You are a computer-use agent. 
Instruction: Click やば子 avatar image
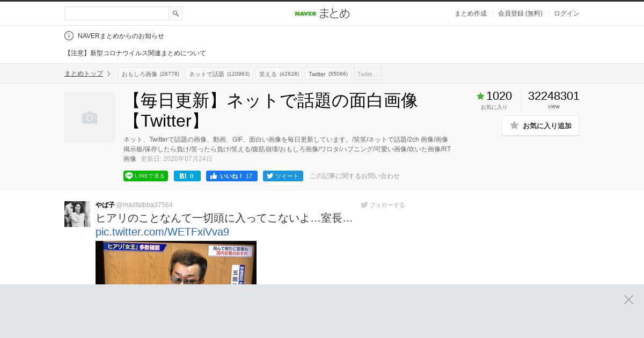(x=77, y=214)
